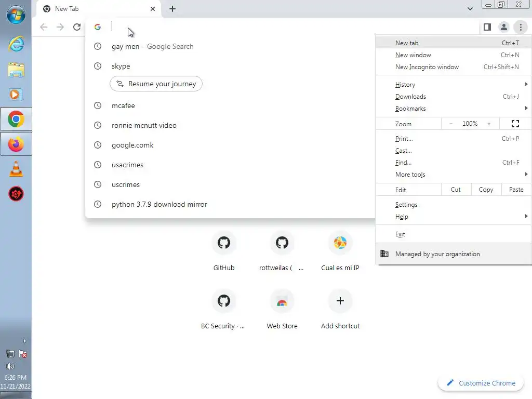The height and width of the screenshot is (399, 532).
Task: Click the Chrome back arrow
Action: 44,27
